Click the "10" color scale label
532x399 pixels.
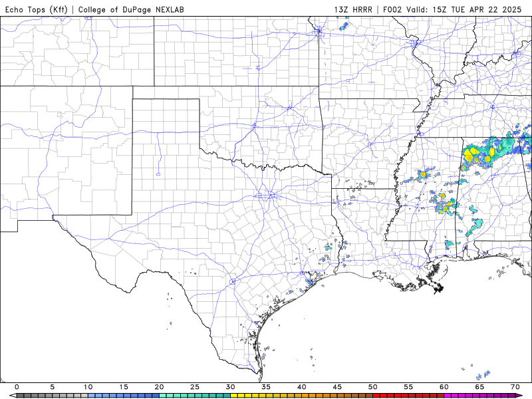pos(88,387)
